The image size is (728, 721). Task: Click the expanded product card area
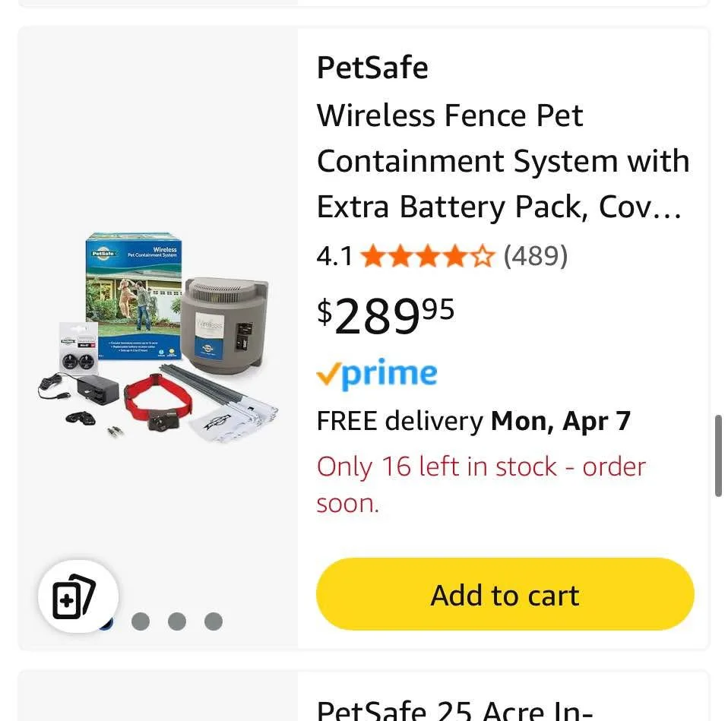(x=363, y=338)
